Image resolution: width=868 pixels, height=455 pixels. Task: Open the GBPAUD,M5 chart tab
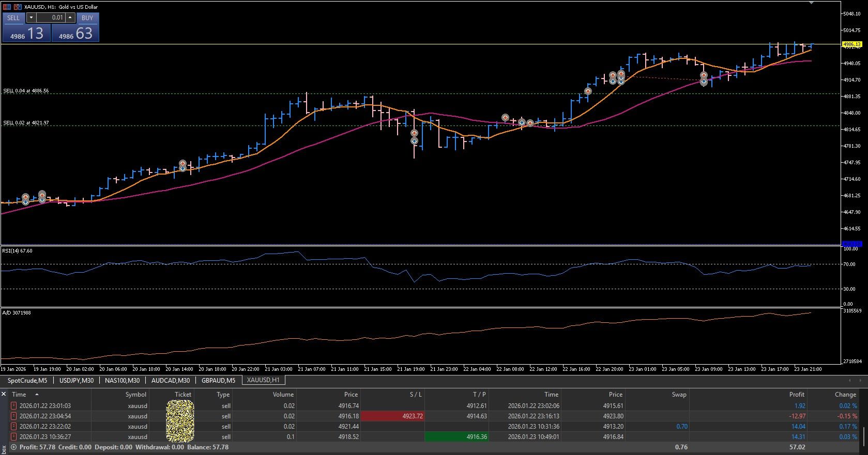point(218,381)
